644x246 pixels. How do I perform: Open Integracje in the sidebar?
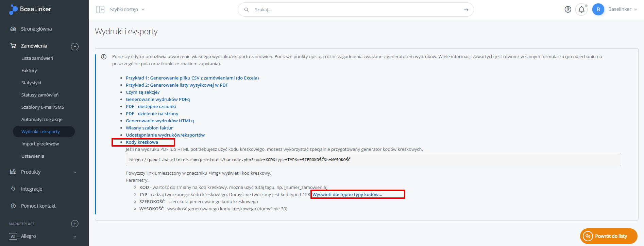click(32, 189)
